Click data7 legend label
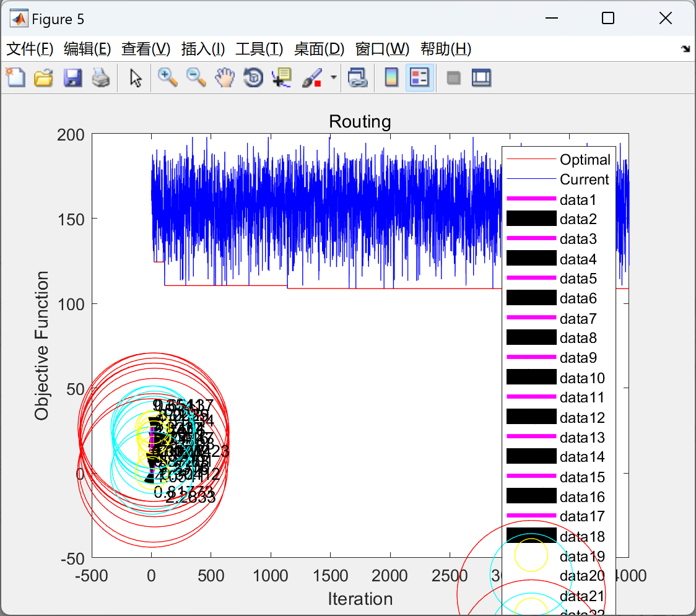The width and height of the screenshot is (696, 616). point(578,319)
